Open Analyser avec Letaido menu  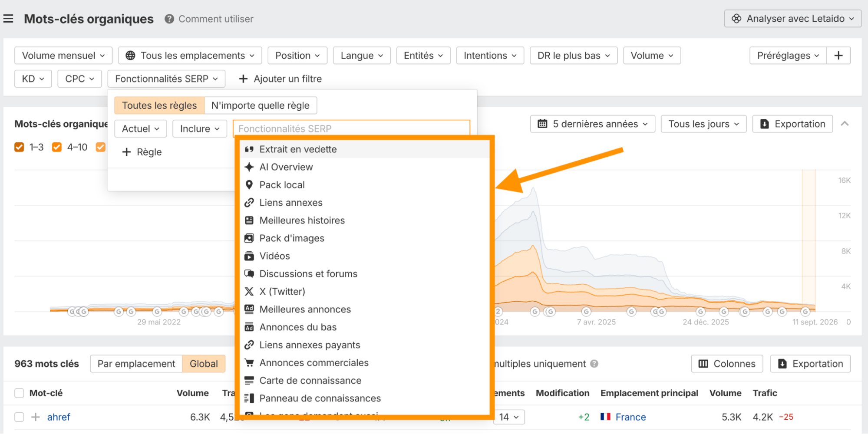[793, 19]
